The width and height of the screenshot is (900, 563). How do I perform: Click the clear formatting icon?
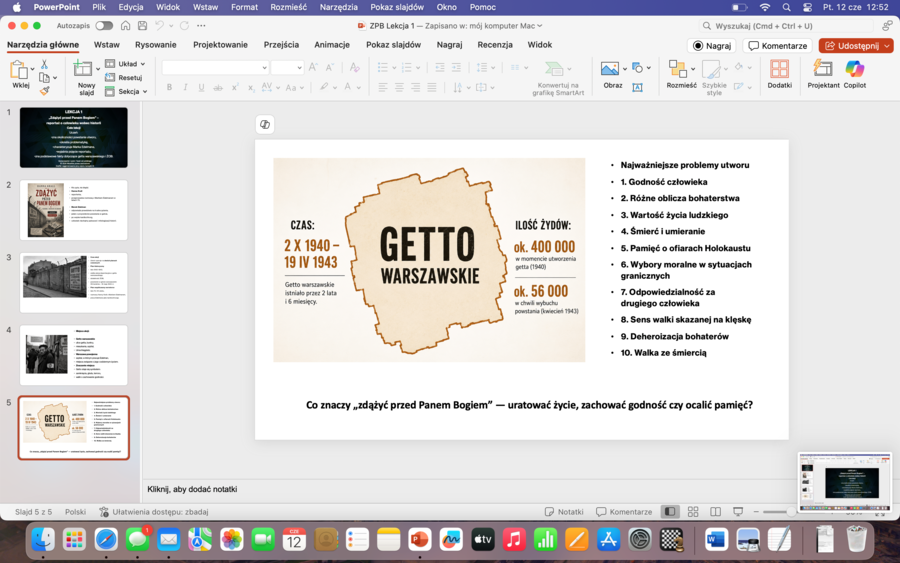[355, 67]
